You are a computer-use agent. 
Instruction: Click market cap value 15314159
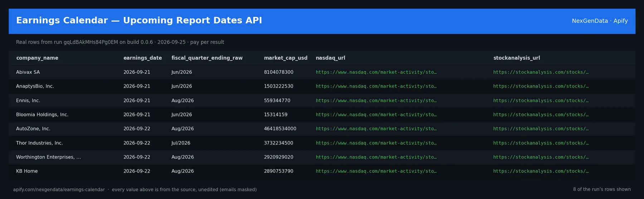coord(276,115)
